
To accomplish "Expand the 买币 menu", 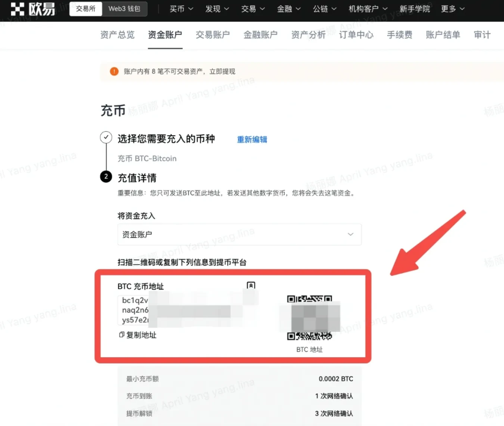I will pos(181,9).
